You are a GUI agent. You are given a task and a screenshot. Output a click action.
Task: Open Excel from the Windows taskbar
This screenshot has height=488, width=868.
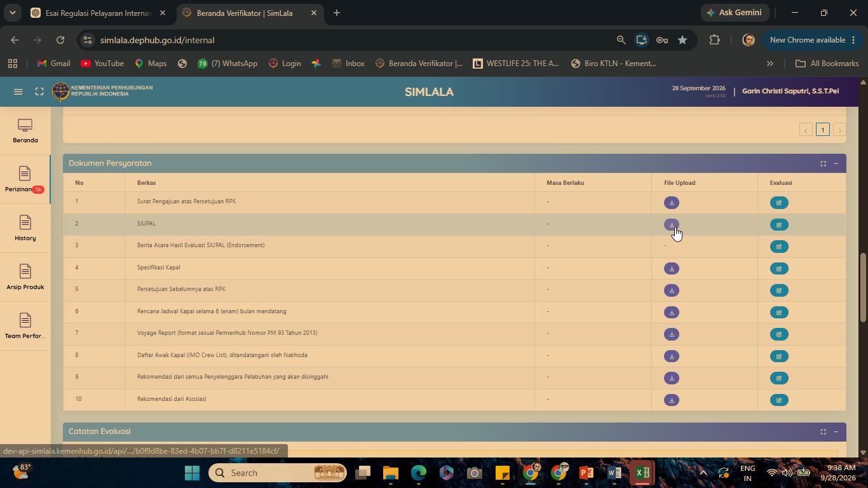(642, 473)
